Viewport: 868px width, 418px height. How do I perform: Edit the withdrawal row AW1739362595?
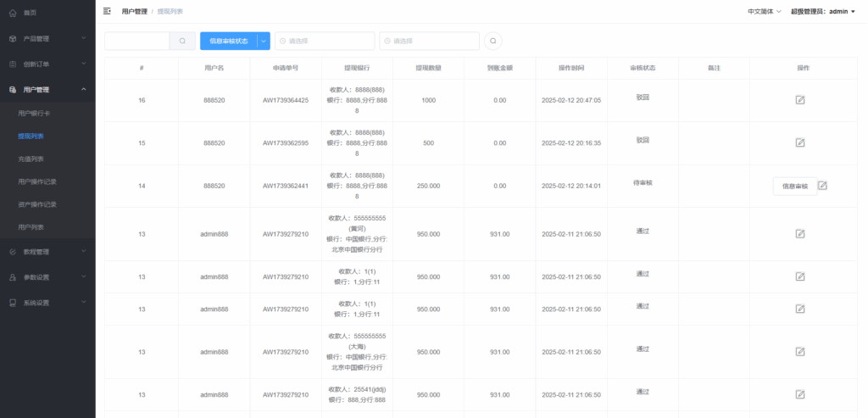[x=800, y=142]
